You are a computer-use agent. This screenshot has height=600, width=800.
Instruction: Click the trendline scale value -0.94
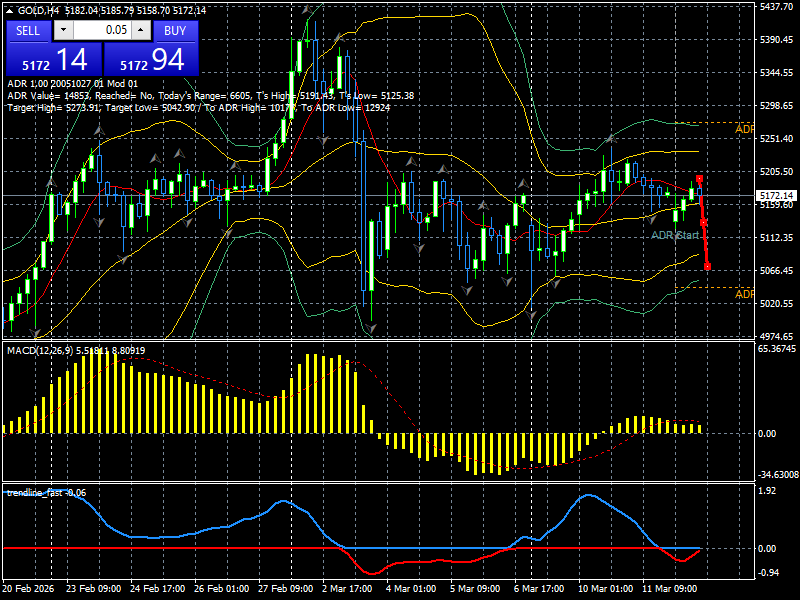point(769,572)
